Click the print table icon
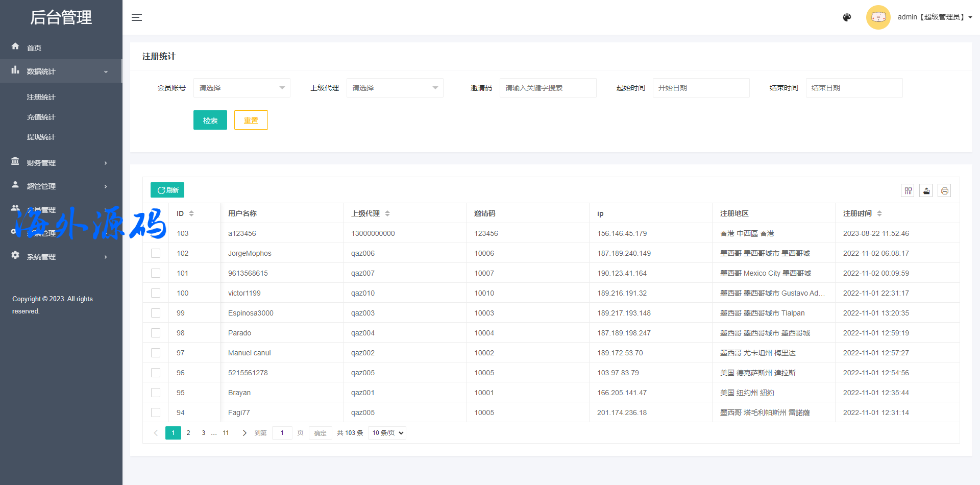Screen dimensions: 980x485 [944, 191]
